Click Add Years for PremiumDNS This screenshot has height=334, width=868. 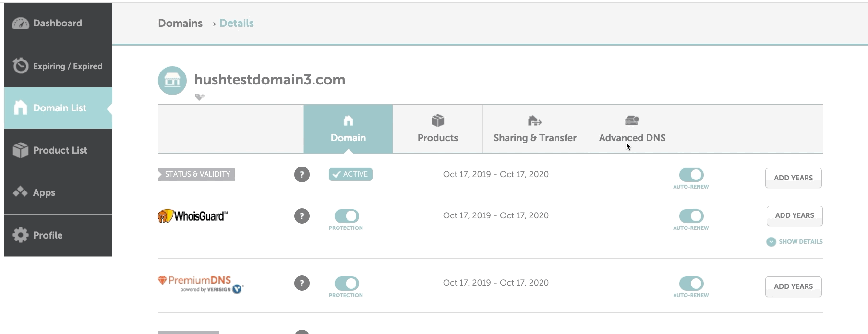[793, 286]
